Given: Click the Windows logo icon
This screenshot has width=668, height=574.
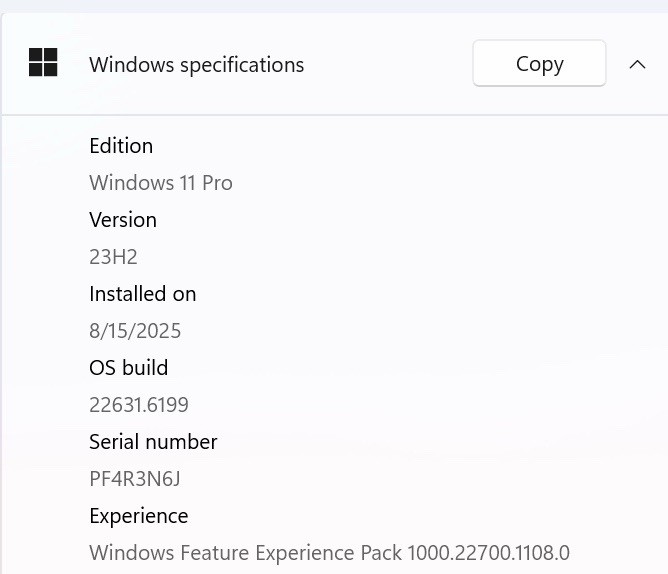Looking at the screenshot, I should pos(43,62).
